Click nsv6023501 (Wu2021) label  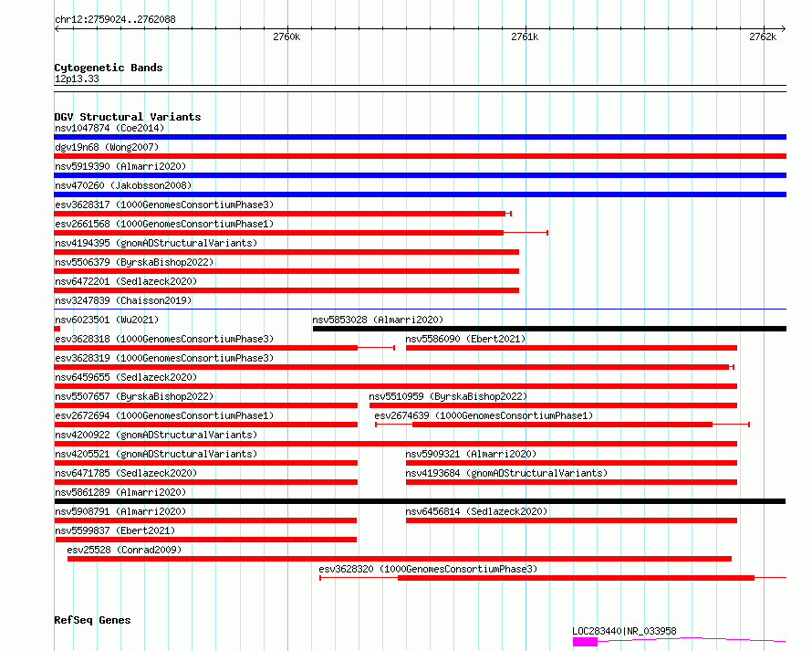pyautogui.click(x=107, y=320)
